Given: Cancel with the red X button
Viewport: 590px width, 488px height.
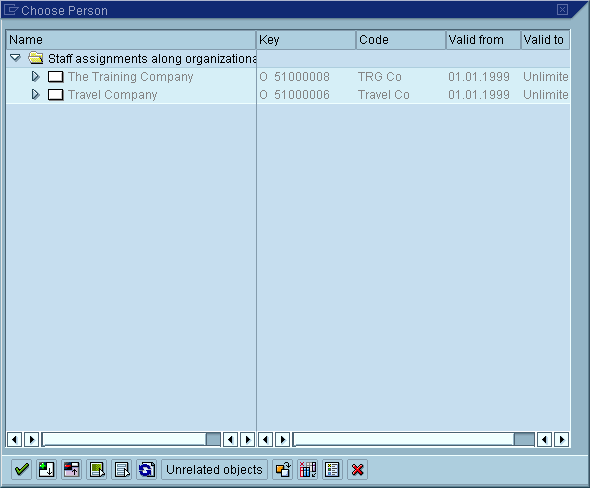Looking at the screenshot, I should [357, 469].
